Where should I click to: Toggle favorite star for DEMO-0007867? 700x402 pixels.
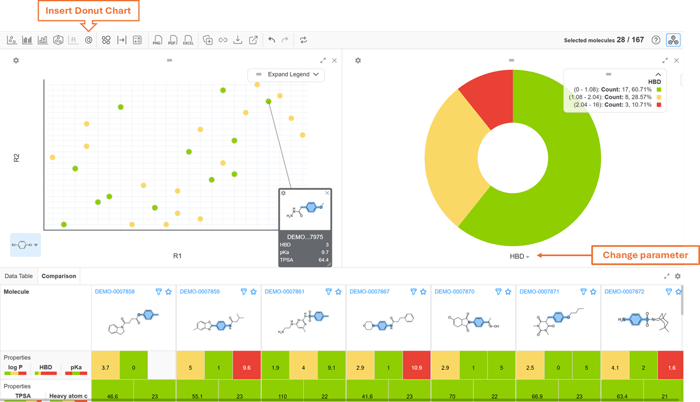click(x=424, y=292)
